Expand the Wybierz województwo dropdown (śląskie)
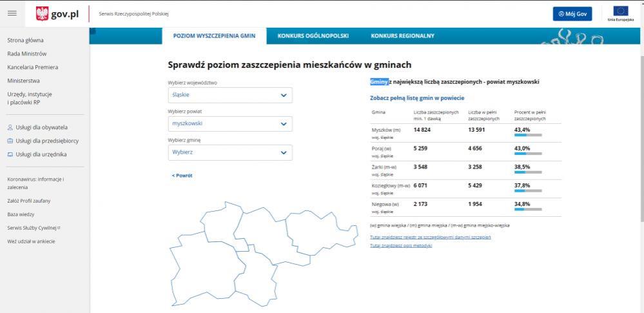Image resolution: width=644 pixels, height=313 pixels. tap(230, 95)
